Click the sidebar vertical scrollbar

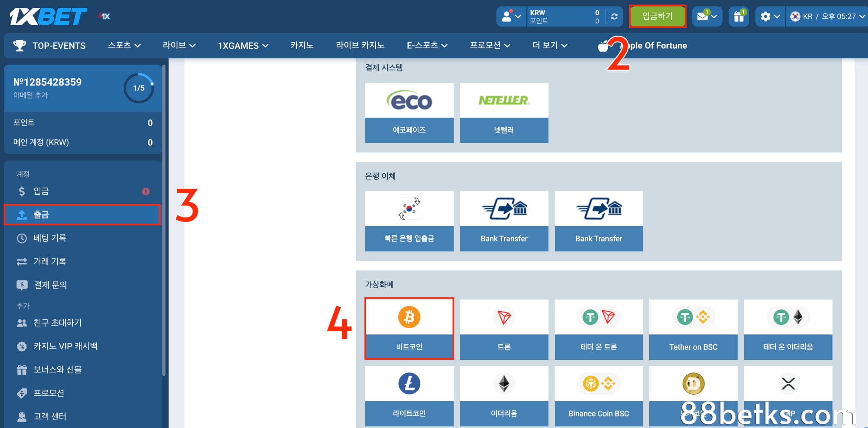(164, 220)
